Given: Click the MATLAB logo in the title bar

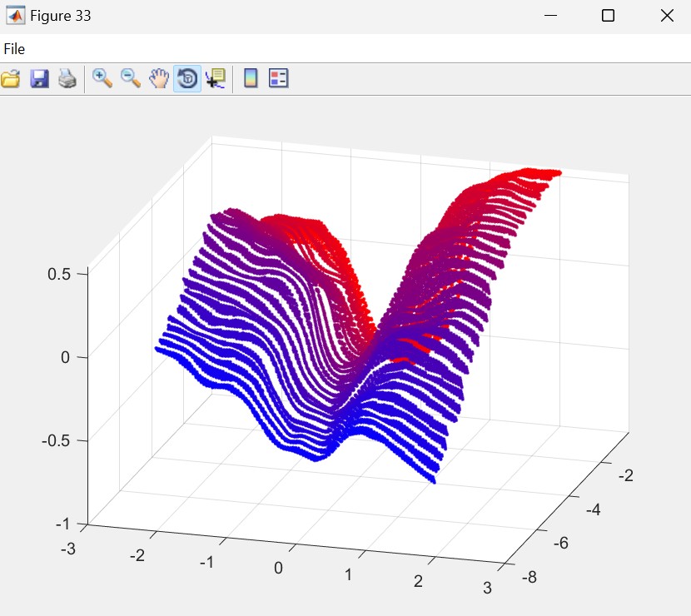Looking at the screenshot, I should tap(15, 16).
